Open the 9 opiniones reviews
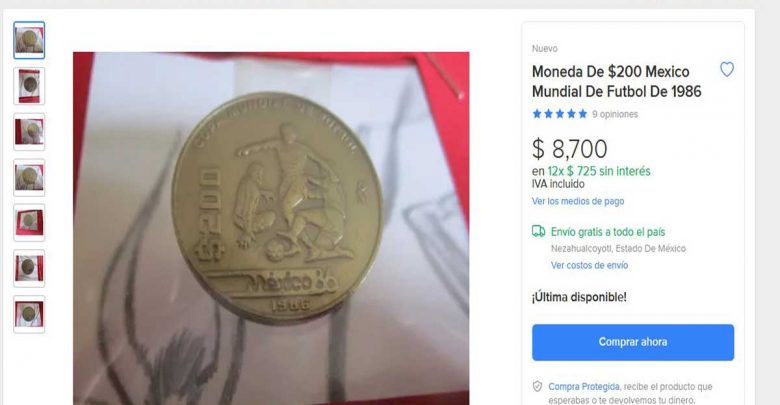780x405 pixels. tap(615, 114)
